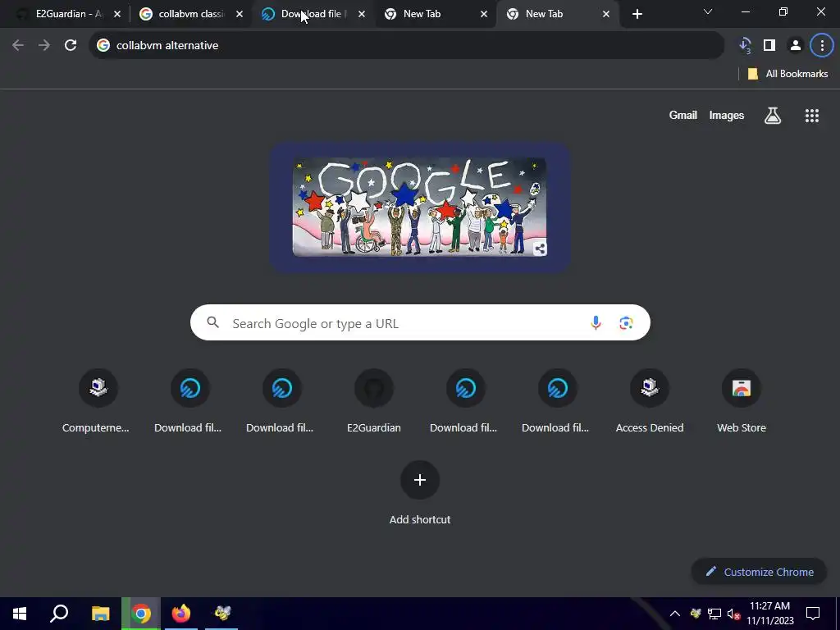Search by image with Google Lens
This screenshot has width=840, height=630.
(x=626, y=323)
